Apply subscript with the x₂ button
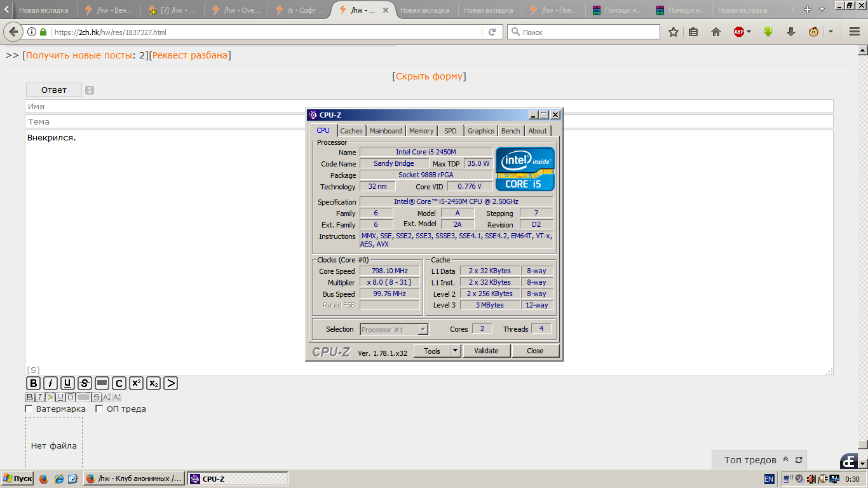 (153, 383)
